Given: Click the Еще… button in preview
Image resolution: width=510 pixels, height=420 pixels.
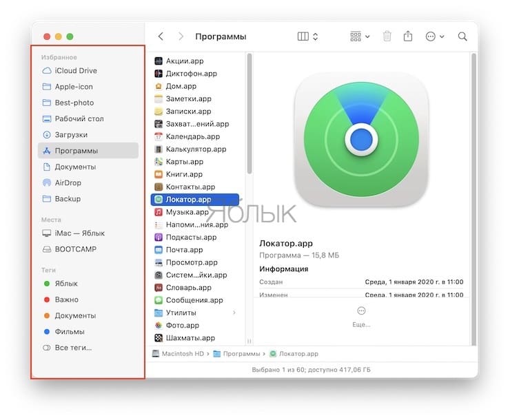Looking at the screenshot, I should click(x=361, y=317).
